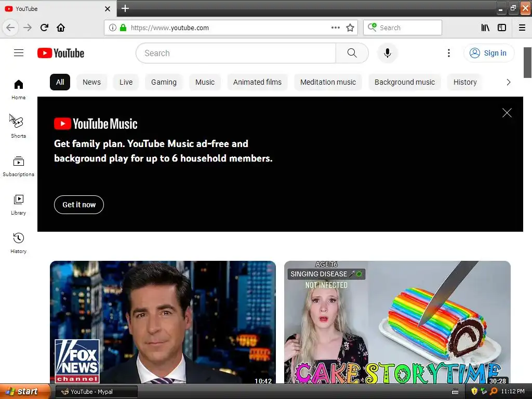Close the YouTube tab

(x=108, y=9)
